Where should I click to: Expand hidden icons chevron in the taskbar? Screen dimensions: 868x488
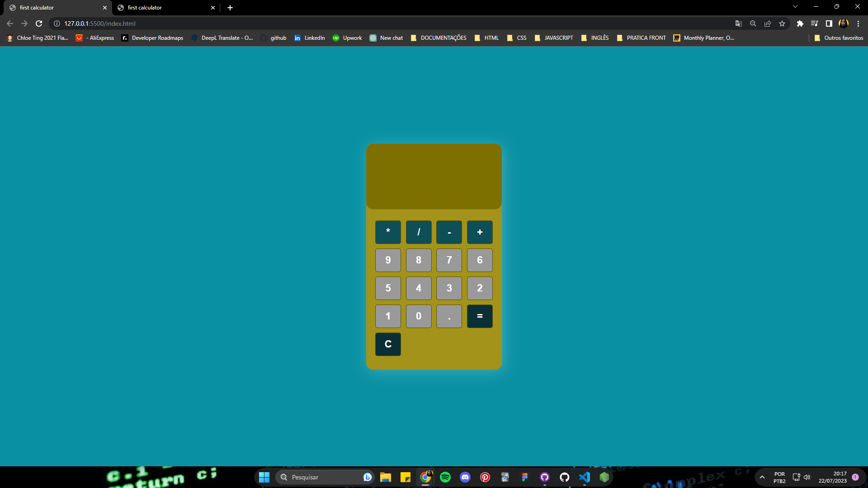(762, 477)
